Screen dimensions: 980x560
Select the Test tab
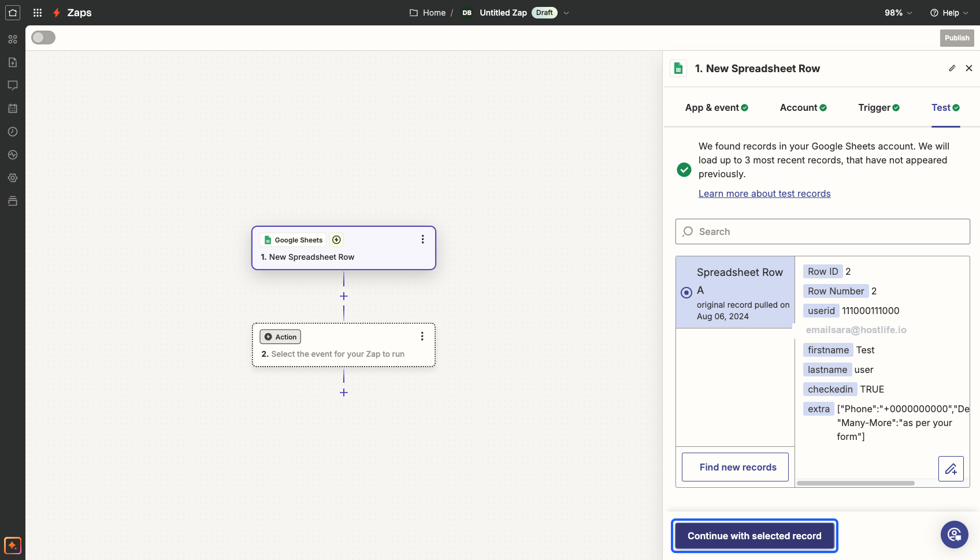point(945,107)
